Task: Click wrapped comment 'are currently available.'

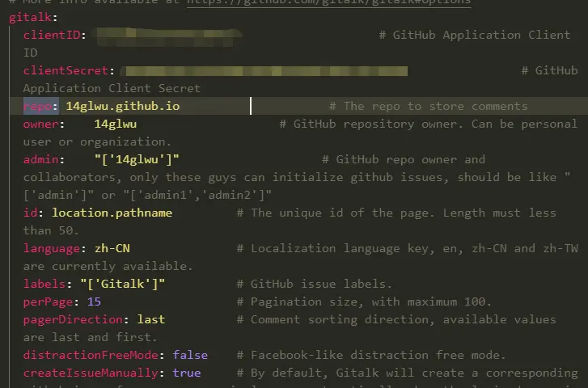Action: pos(108,266)
